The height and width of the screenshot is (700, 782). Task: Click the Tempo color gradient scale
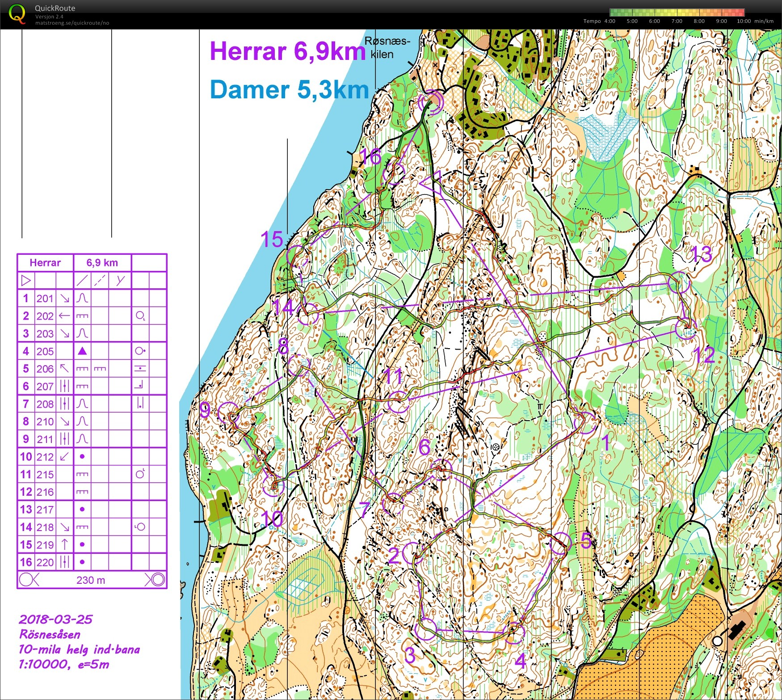[677, 13]
